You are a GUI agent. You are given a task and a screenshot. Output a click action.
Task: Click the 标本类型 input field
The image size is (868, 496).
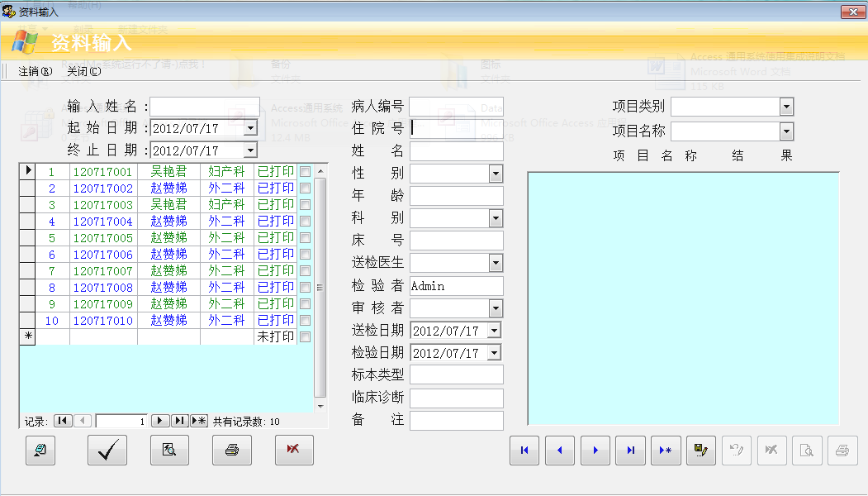457,374
